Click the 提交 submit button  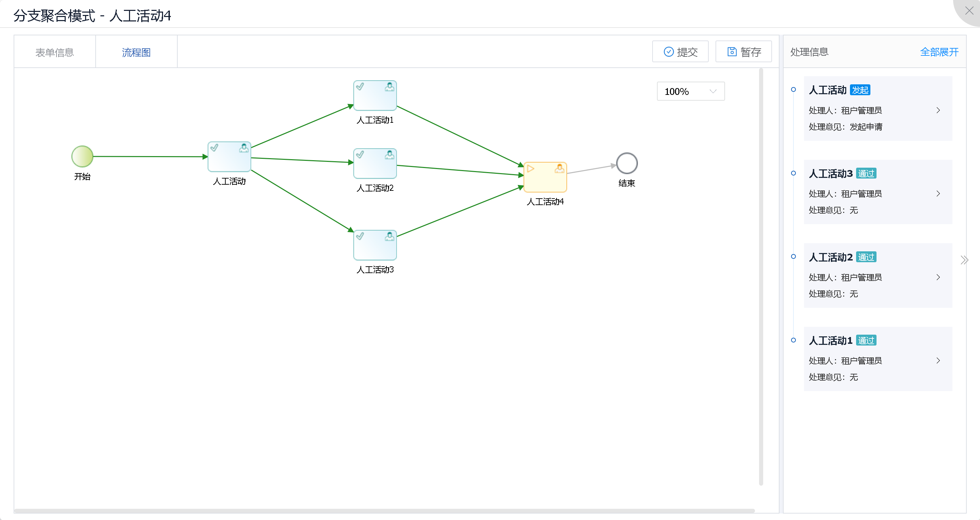point(680,52)
